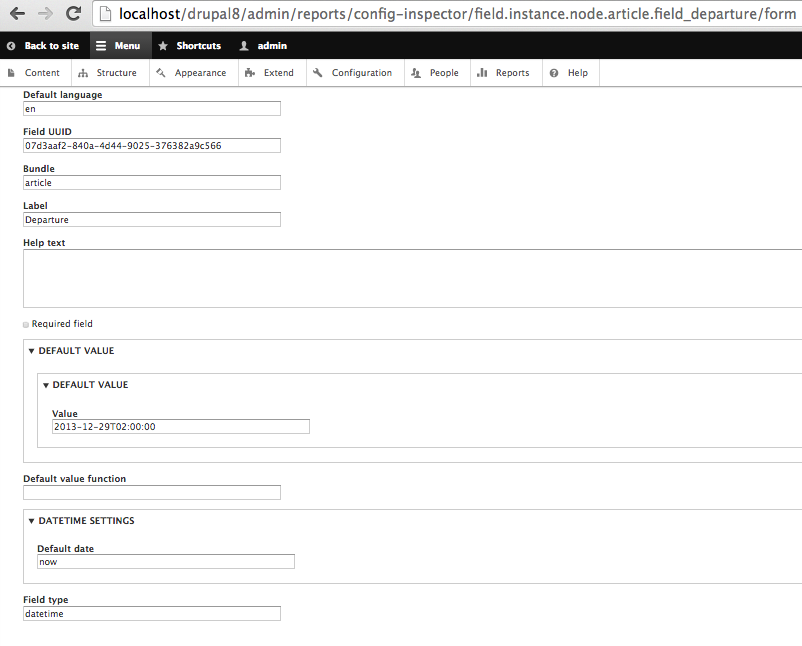Click the Shortcuts star icon
Viewport: 802px width, 646px height.
point(163,45)
